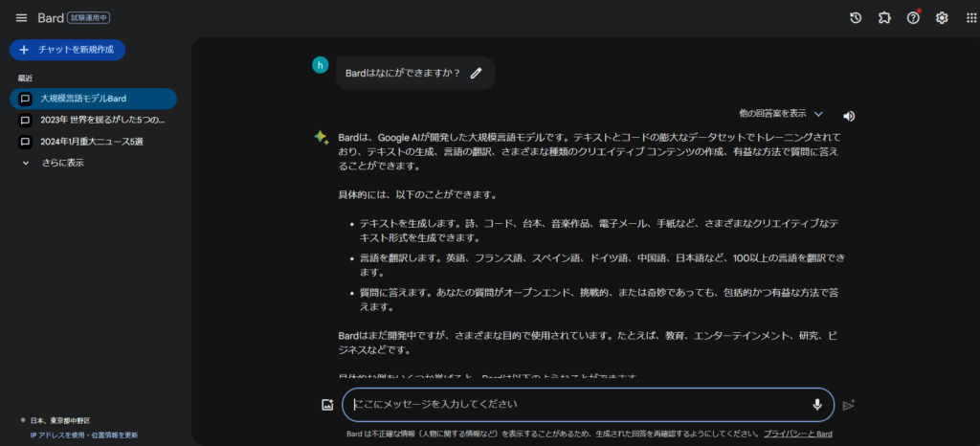Open the settings gear icon
The height and width of the screenshot is (446, 980).
point(942,18)
